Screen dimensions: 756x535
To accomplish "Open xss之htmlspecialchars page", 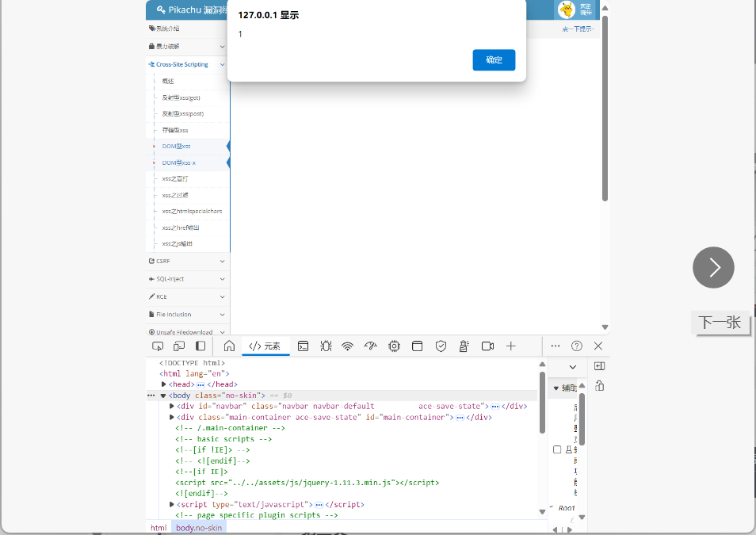I will coord(192,212).
